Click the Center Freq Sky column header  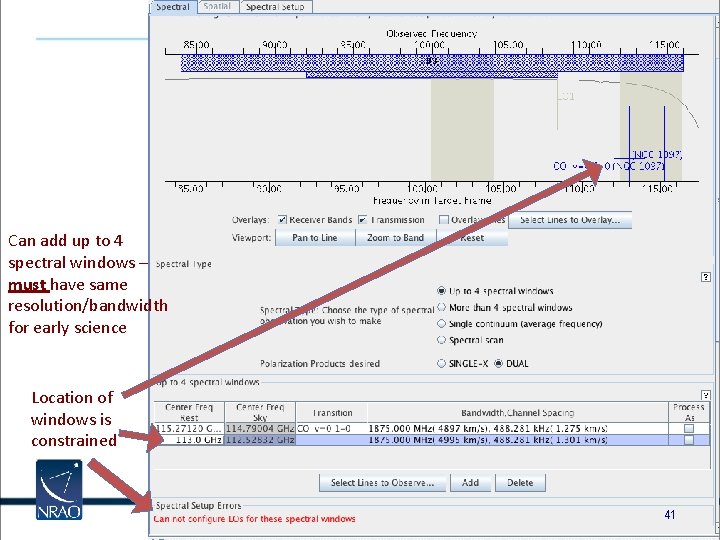pyautogui.click(x=260, y=412)
